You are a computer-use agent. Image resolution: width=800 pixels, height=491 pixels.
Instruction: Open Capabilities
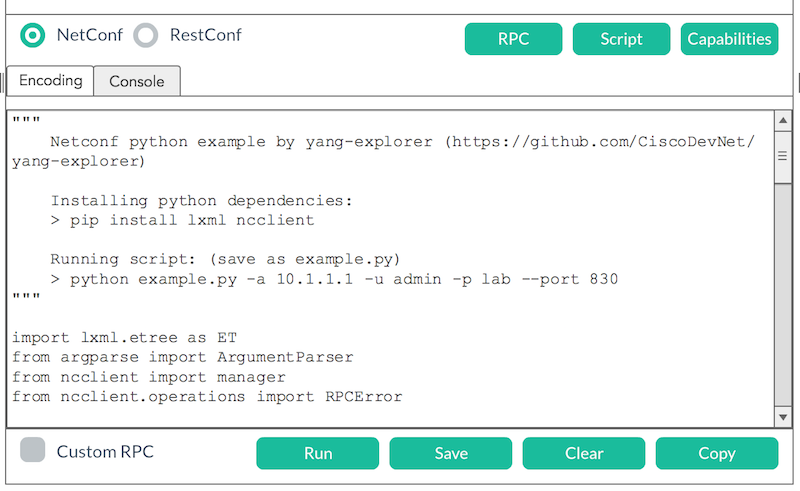pos(729,39)
